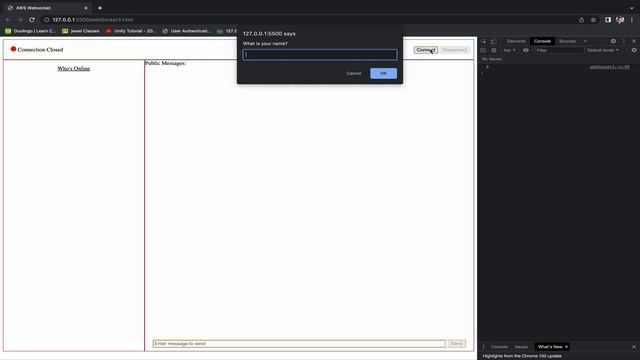Open console settings gear icon

coord(634,50)
